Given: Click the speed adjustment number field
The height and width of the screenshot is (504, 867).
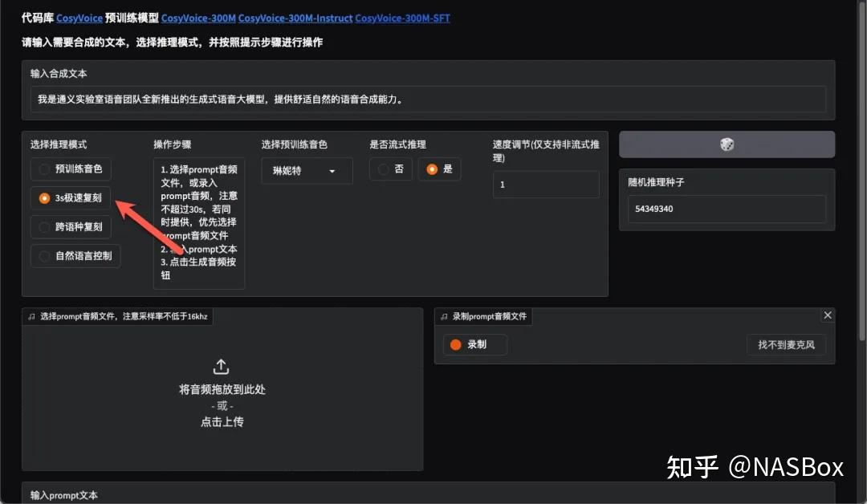Looking at the screenshot, I should point(545,185).
